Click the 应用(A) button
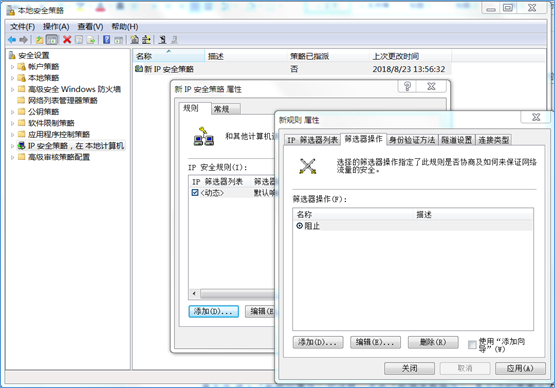 click(520, 369)
